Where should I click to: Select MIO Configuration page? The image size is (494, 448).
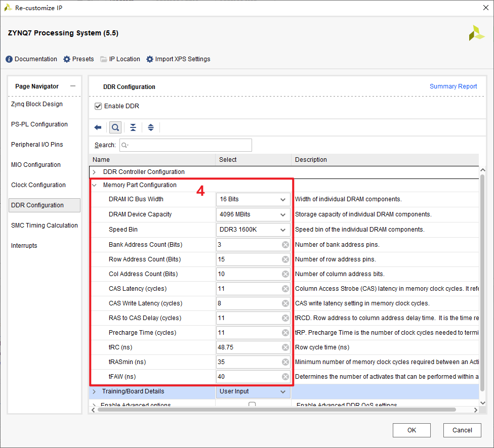click(36, 165)
